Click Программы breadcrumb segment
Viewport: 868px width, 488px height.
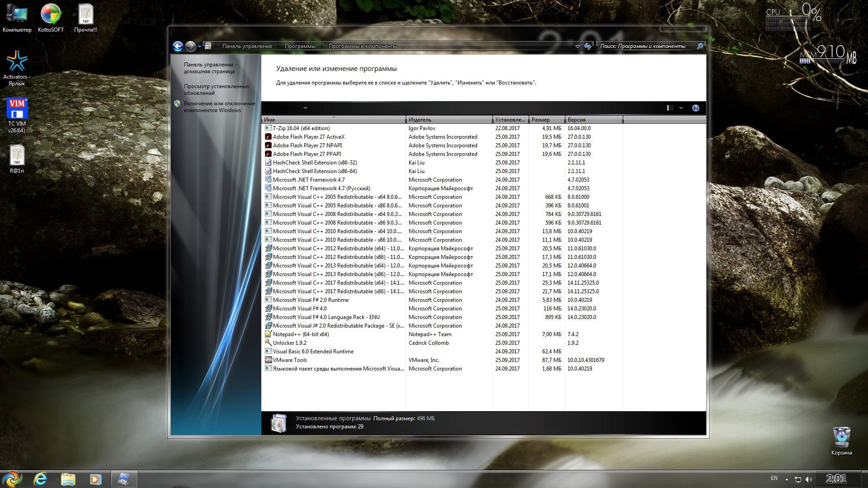tap(300, 46)
